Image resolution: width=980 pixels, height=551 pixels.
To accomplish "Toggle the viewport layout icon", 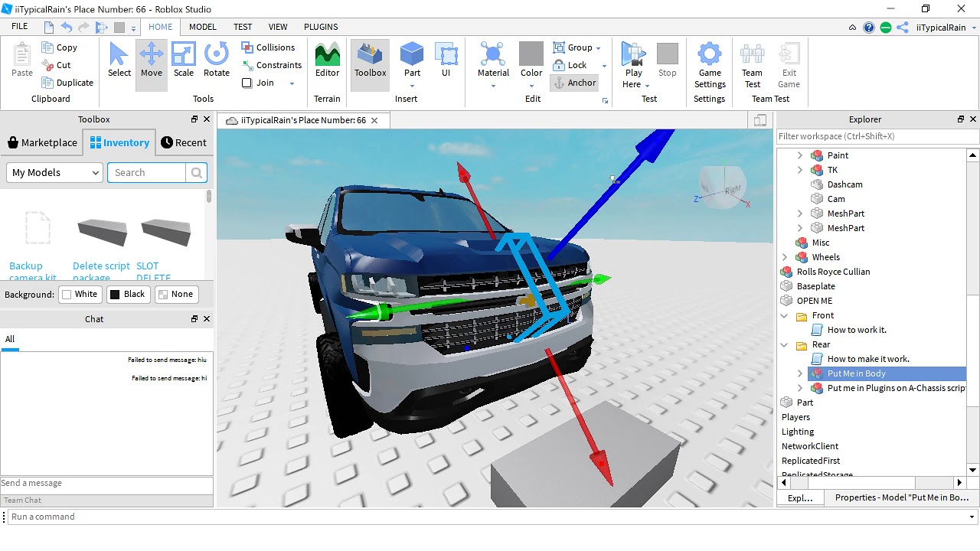I will (x=760, y=120).
